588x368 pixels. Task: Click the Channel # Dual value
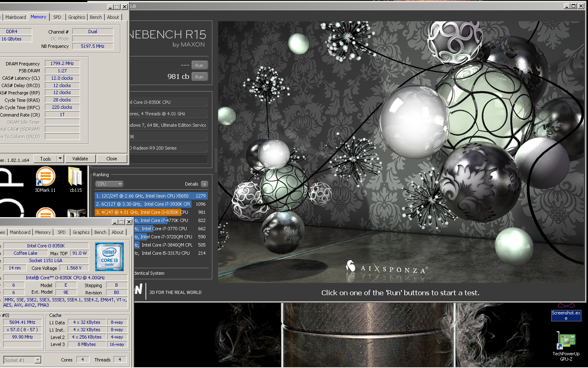[93, 31]
